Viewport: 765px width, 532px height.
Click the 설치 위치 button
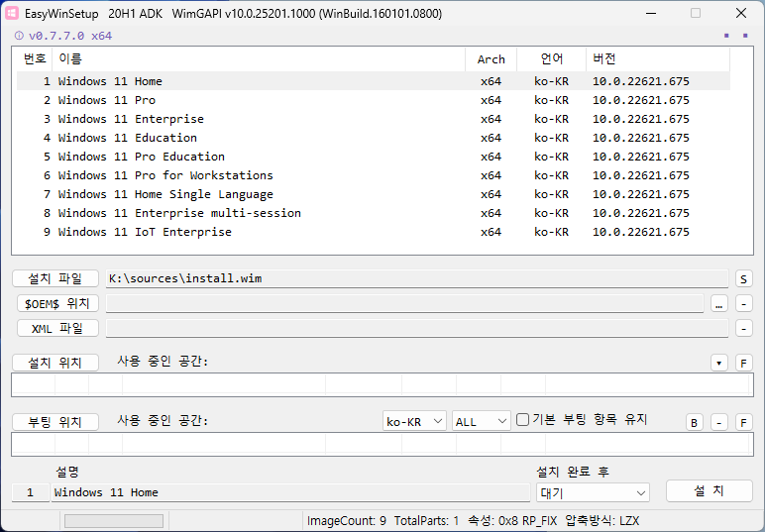click(x=55, y=363)
